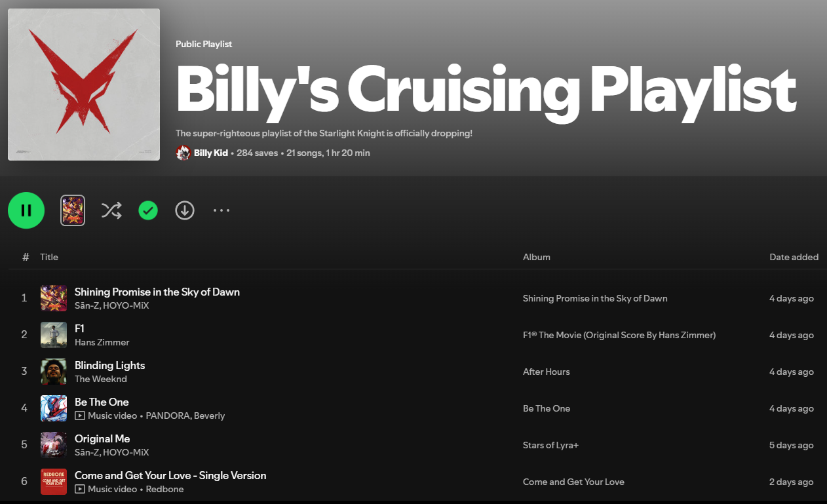
Task: Open the three-dots more options menu
Action: [221, 210]
